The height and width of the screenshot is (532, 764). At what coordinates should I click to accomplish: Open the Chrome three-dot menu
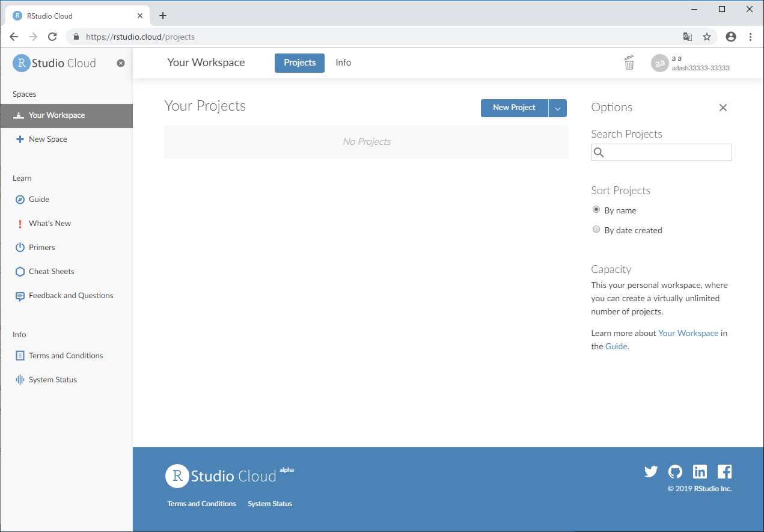pyautogui.click(x=750, y=37)
